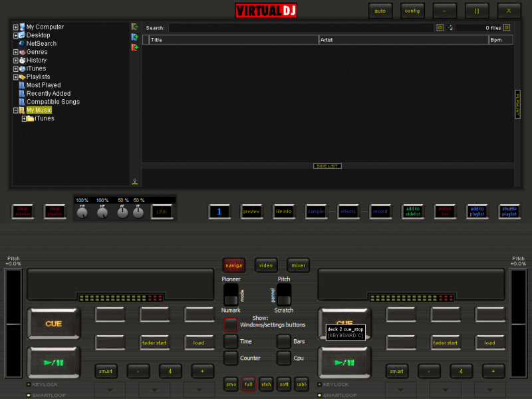532x399 pixels.
Task: Open the sampler panel
Action: point(317,211)
